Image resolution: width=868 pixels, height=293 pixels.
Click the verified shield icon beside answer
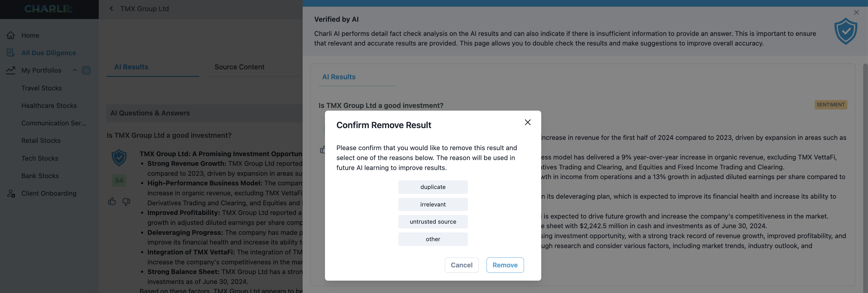[119, 157]
